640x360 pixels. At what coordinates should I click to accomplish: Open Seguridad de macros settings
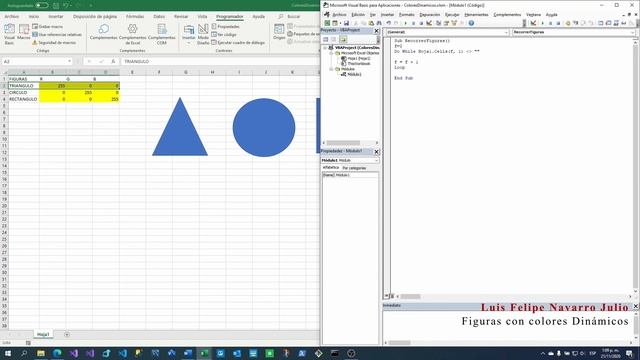tap(53, 42)
